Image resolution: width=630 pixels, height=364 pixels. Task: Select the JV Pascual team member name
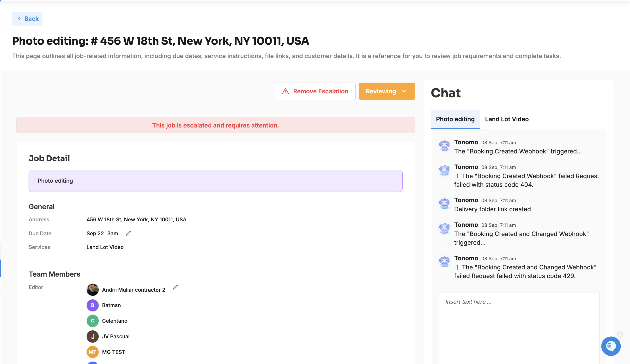[116, 336]
